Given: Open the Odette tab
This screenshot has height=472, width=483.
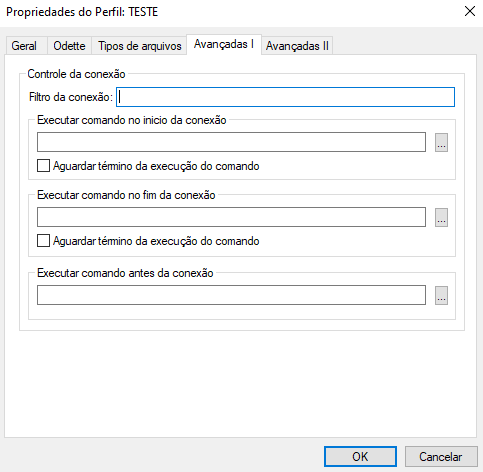Looking at the screenshot, I should 69,46.
